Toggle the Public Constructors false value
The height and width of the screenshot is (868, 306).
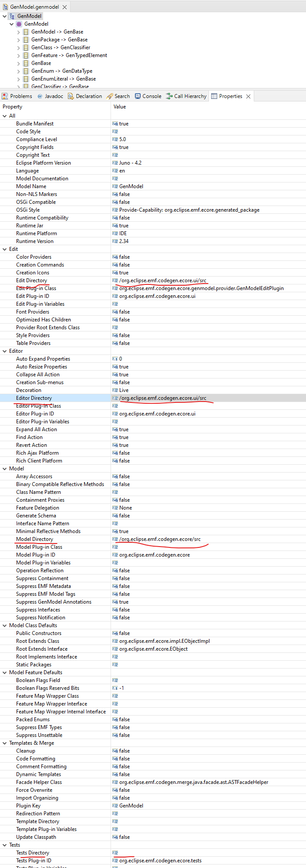[x=124, y=633]
